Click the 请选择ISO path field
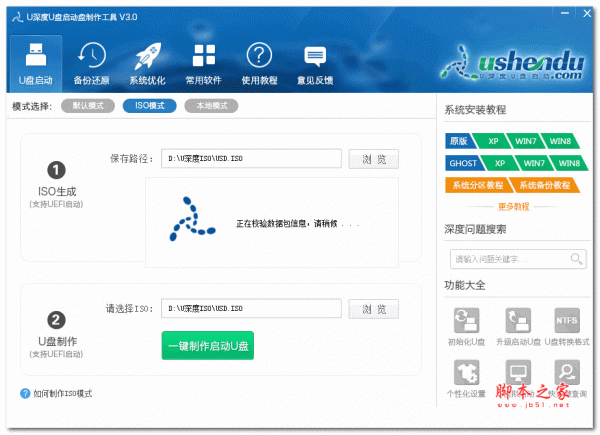 251,308
